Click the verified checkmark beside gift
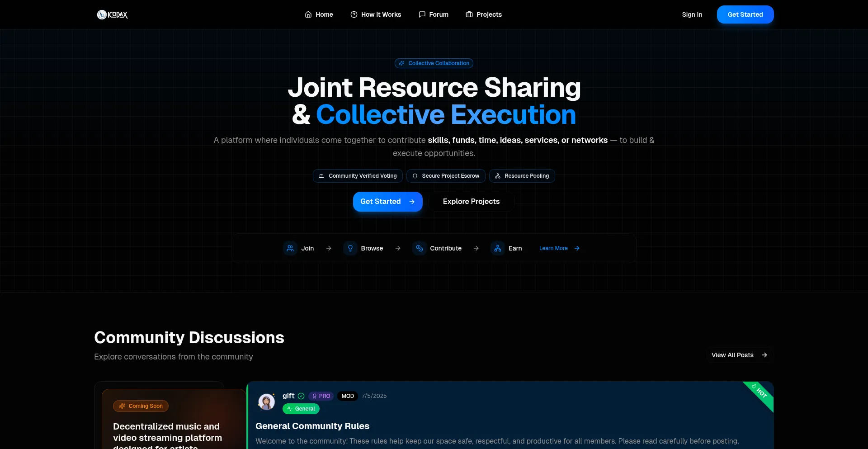 coord(301,396)
